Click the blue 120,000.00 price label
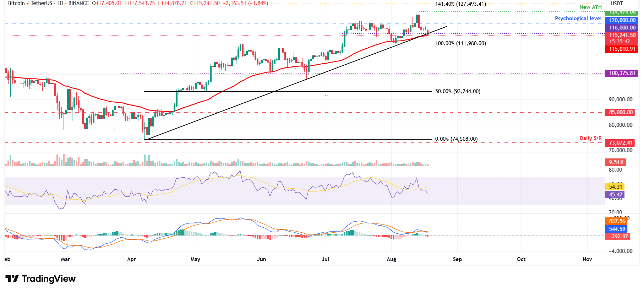Image resolution: width=644 pixels, height=292 pixels. pos(622,20)
